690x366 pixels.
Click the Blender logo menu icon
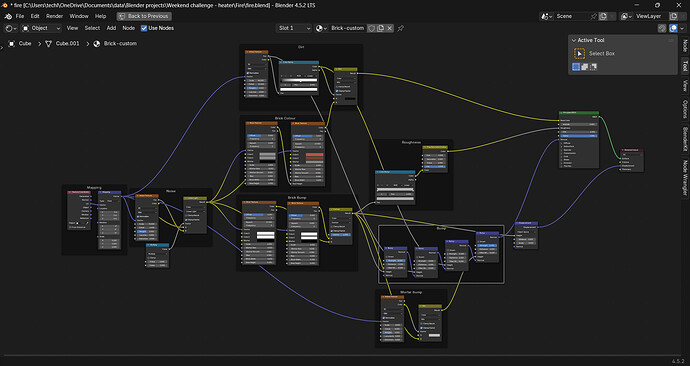[8, 16]
